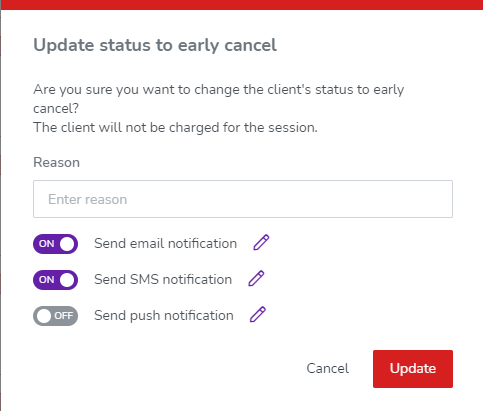
Task: Click the white knob on the email toggle
Action: [x=67, y=244]
